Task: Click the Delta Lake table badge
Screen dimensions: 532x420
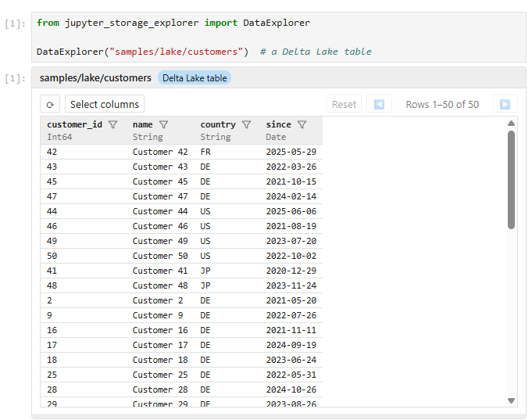Action: coord(195,78)
